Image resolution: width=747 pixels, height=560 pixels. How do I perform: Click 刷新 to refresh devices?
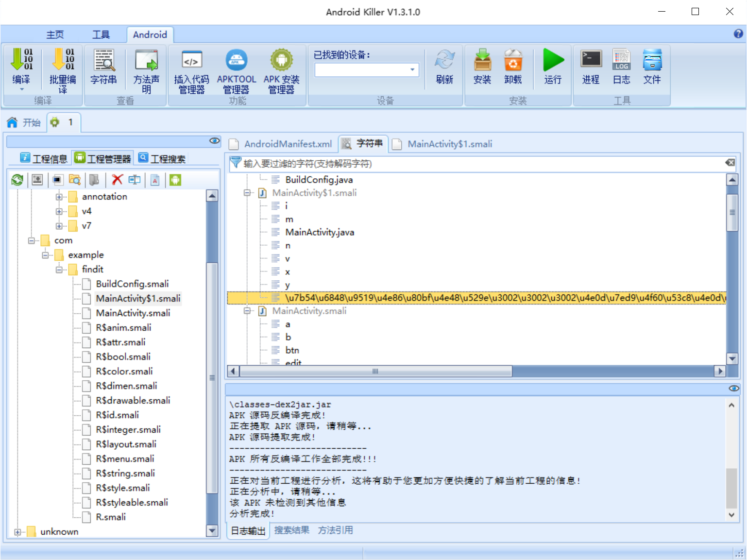tap(444, 67)
